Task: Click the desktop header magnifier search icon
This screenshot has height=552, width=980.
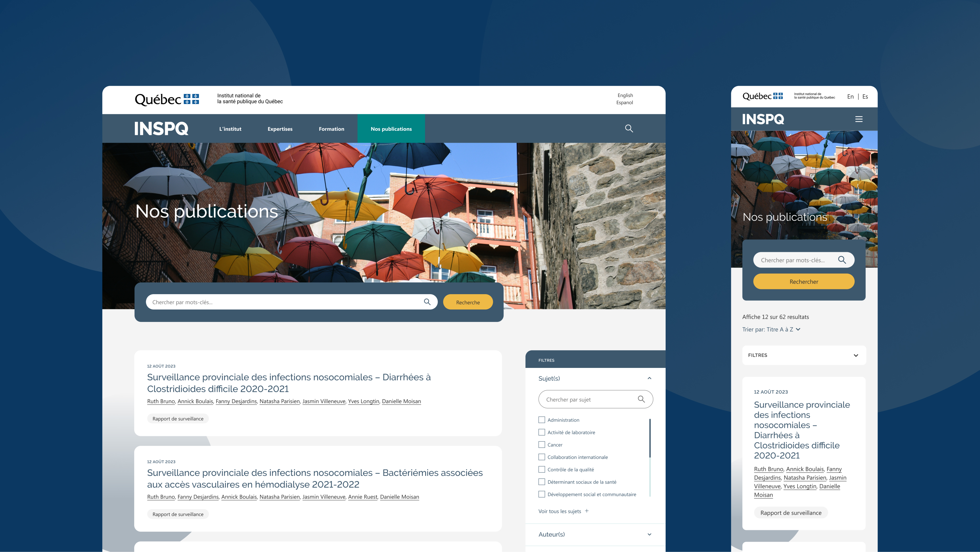Action: [x=629, y=128]
